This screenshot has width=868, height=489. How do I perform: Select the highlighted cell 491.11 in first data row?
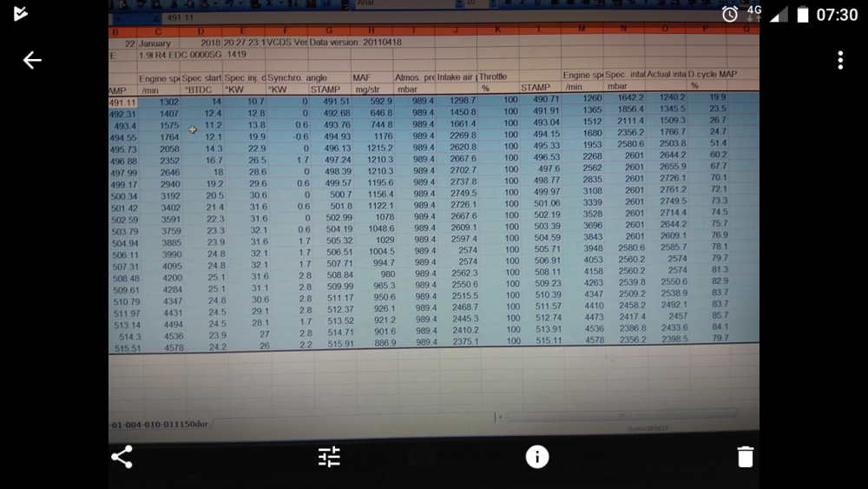coord(123,102)
